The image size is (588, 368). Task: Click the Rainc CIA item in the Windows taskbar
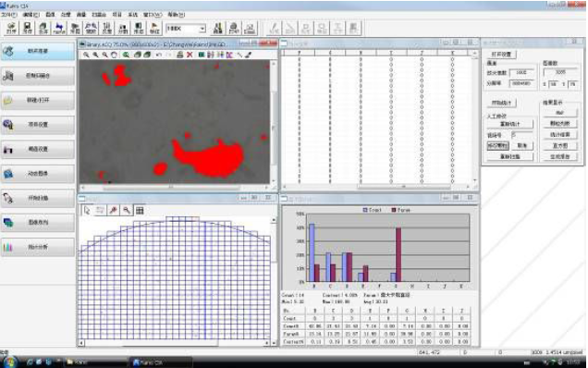tap(161, 362)
